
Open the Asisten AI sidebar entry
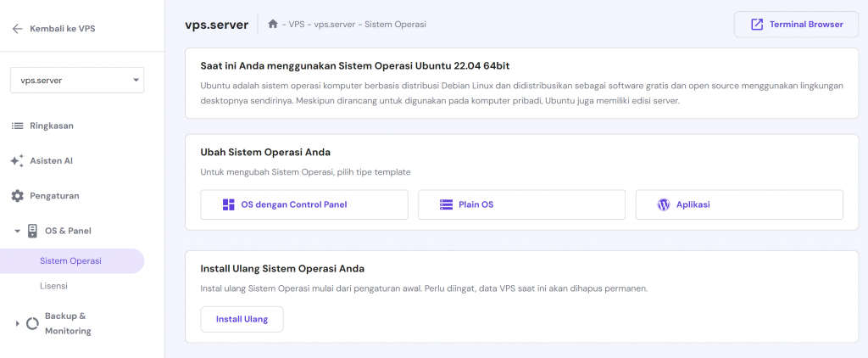57,161
